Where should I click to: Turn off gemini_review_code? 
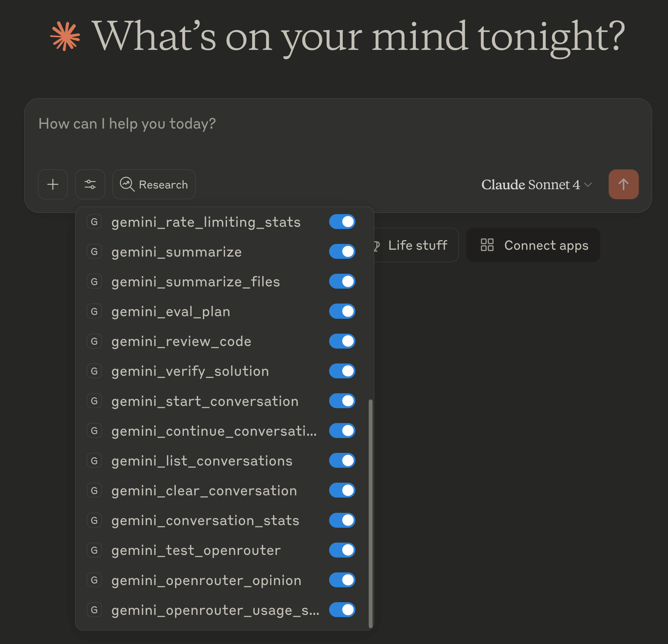point(342,341)
